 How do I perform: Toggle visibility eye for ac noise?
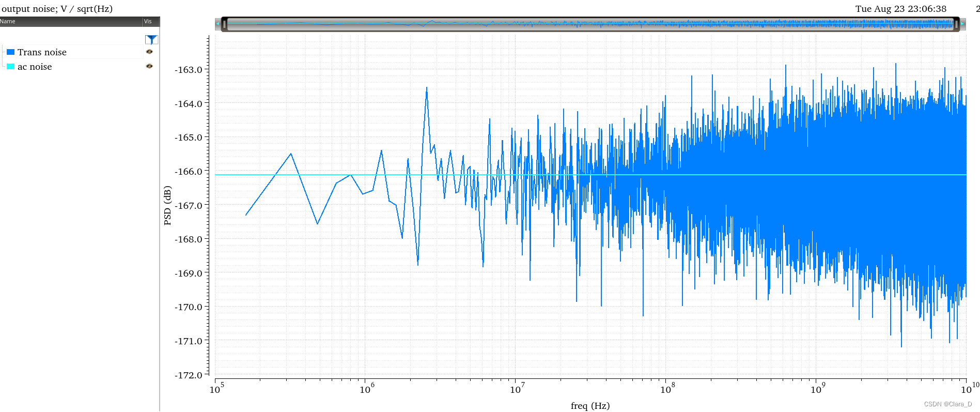[149, 66]
